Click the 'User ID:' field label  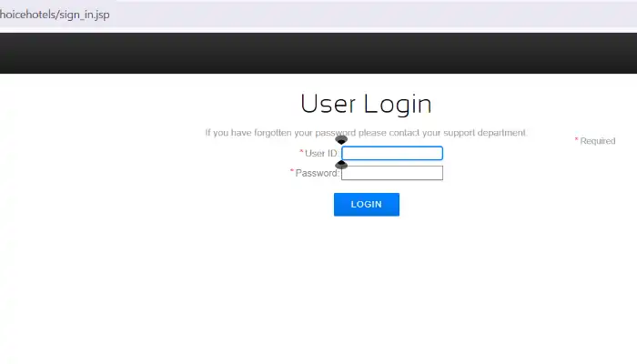(321, 154)
